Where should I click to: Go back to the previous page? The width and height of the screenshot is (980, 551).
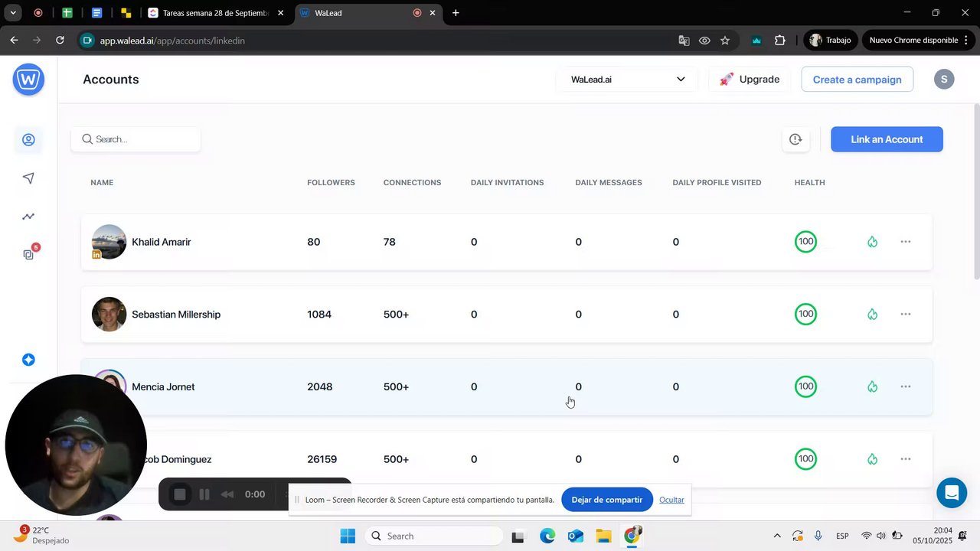(x=14, y=41)
